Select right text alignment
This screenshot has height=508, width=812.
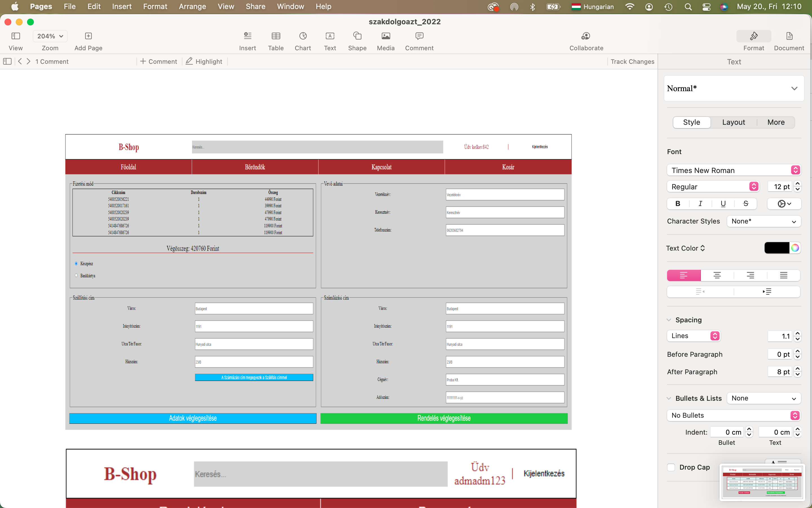pos(750,275)
